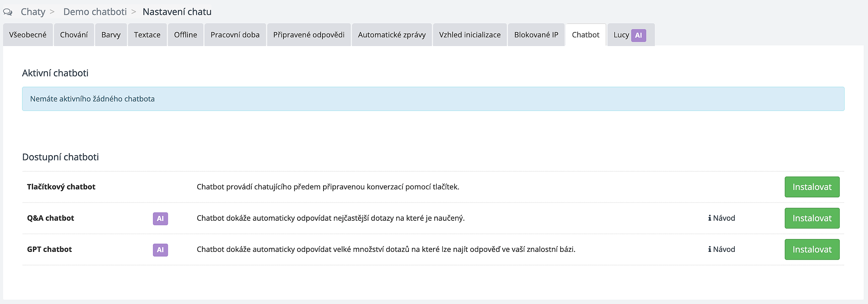Switch to the Offline tab

[185, 35]
